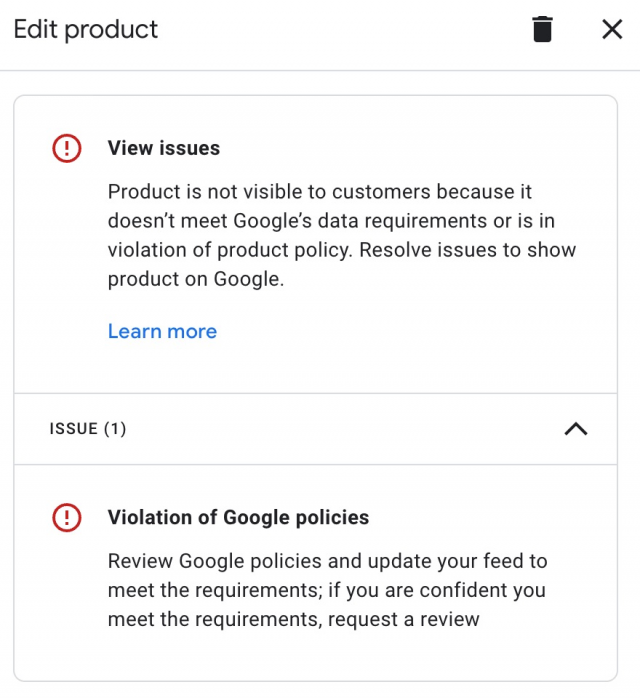Click the trash delete product icon
The image size is (640, 698).
542,29
